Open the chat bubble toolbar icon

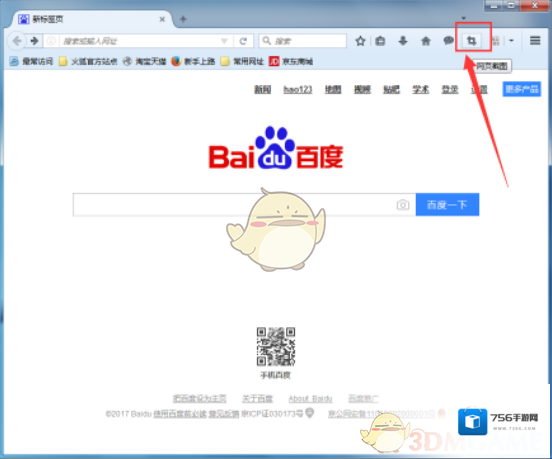(448, 41)
